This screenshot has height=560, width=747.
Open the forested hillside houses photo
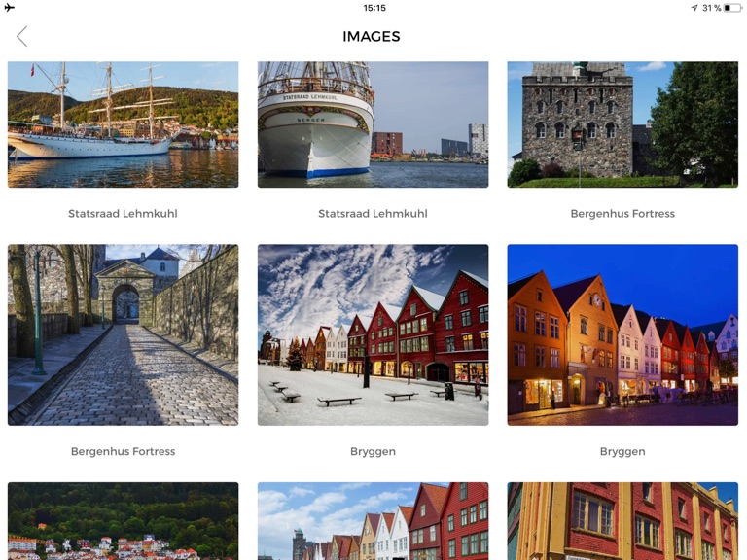pos(123,521)
